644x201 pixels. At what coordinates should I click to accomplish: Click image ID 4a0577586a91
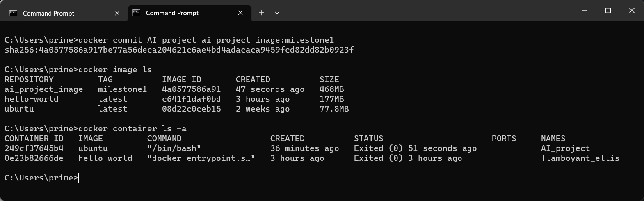pos(191,89)
